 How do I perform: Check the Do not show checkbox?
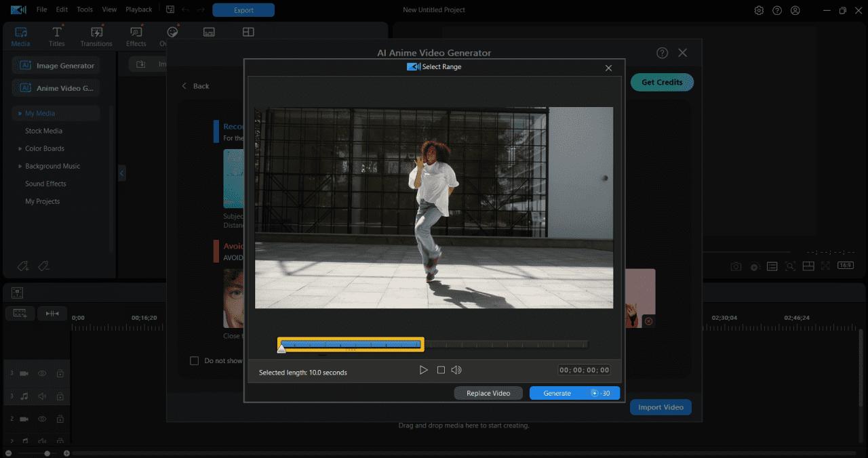[x=195, y=361]
